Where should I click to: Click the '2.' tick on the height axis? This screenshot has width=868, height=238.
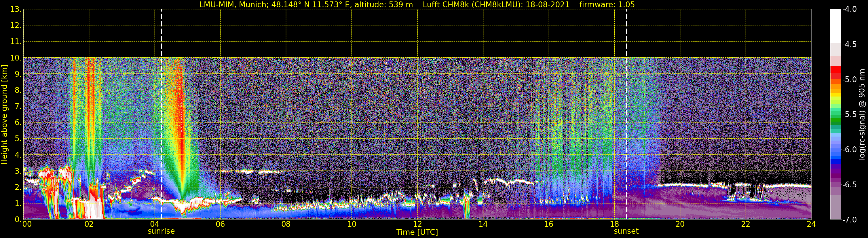coord(18,188)
